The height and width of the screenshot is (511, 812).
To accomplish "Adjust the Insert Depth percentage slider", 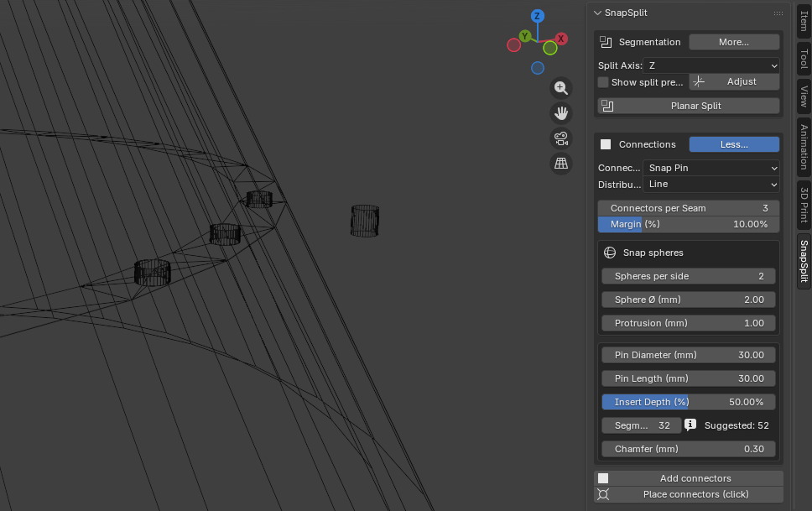I will (688, 401).
